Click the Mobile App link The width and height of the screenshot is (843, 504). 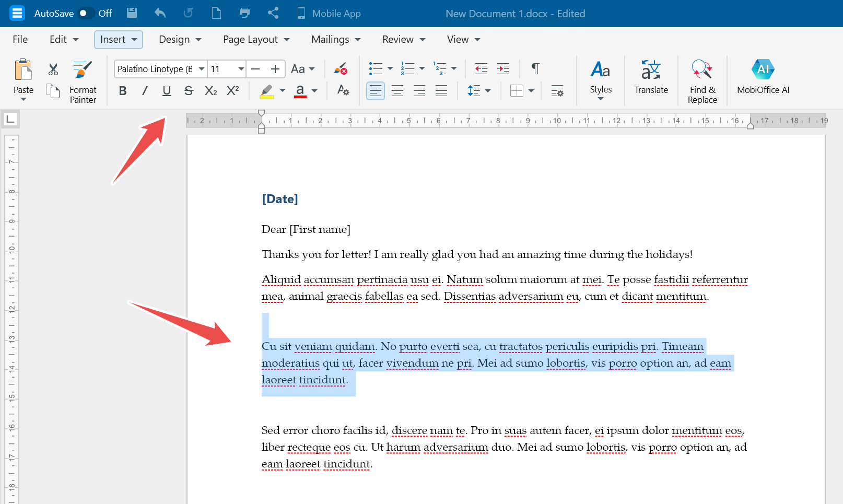pos(329,13)
